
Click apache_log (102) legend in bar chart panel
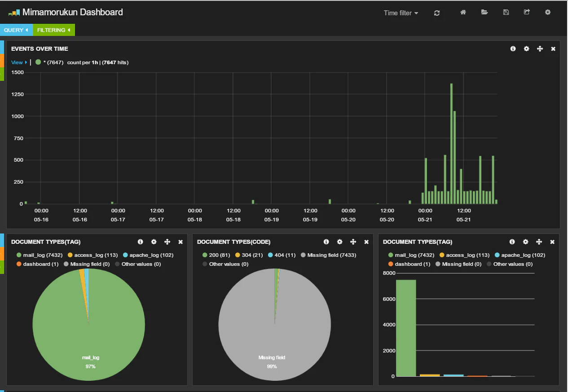[x=520, y=255]
